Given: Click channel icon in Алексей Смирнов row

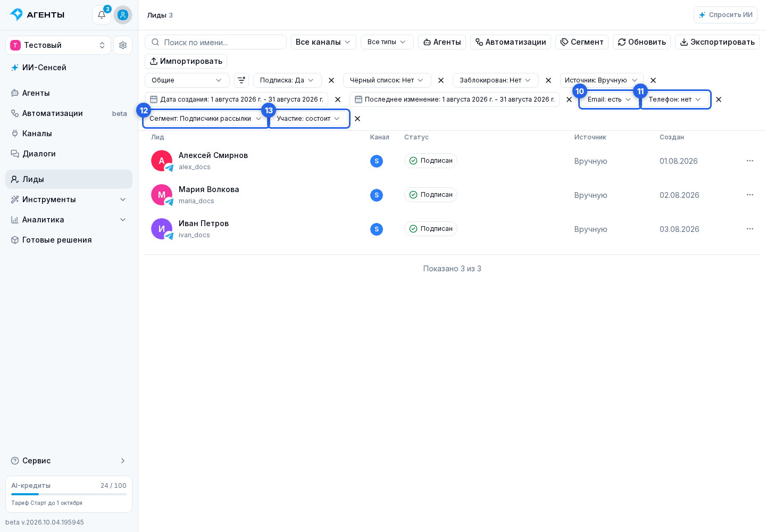Looking at the screenshot, I should coord(377,161).
